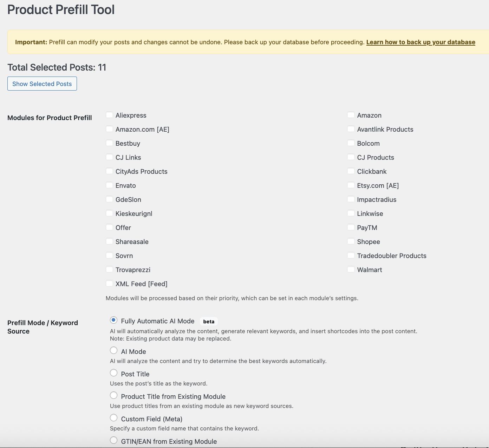489x448 pixels.
Task: Enable the Shopee module checkbox
Action: pyautogui.click(x=351, y=242)
